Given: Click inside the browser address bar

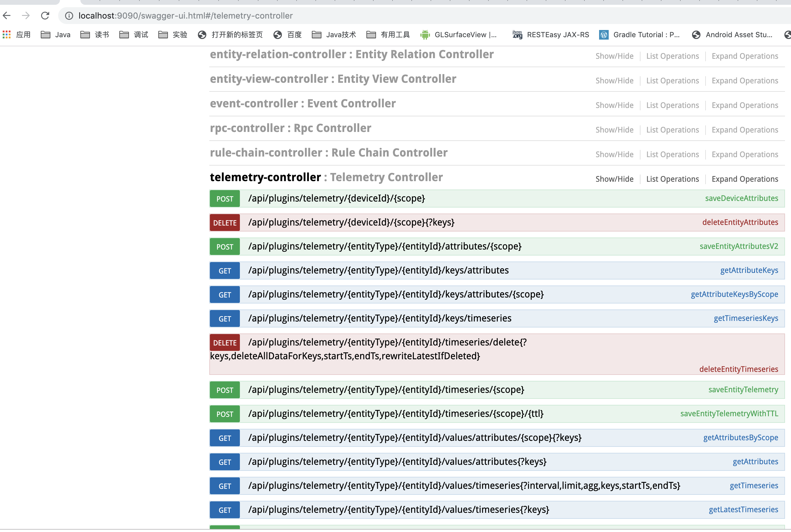Looking at the screenshot, I should (x=237, y=16).
